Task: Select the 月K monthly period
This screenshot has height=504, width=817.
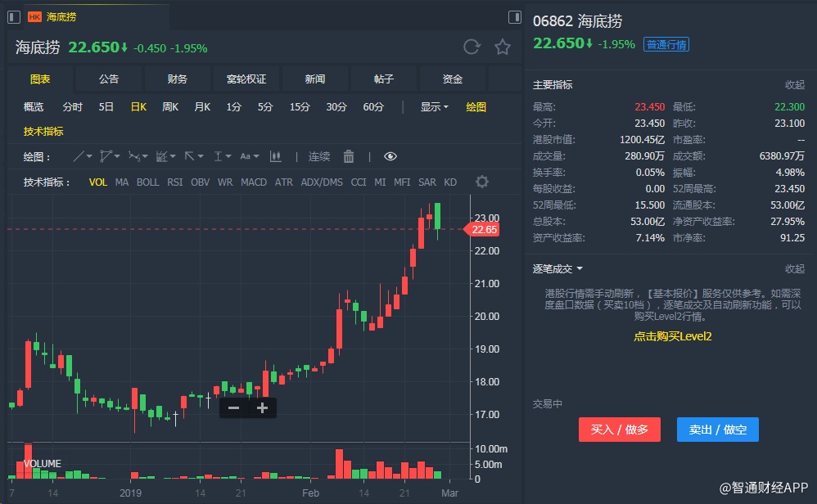Action: coord(202,106)
